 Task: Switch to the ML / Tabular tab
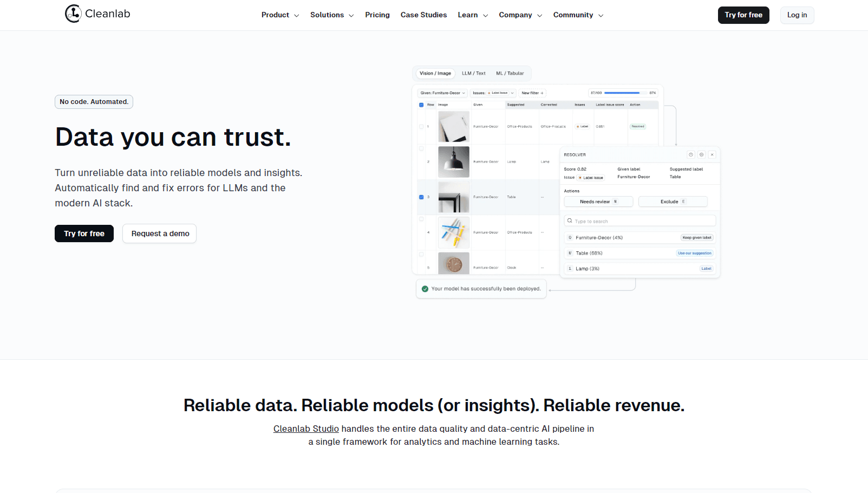click(510, 74)
